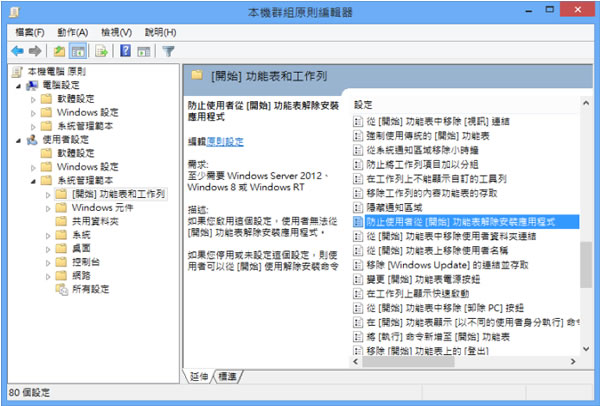
Task: Expand the 網路 tree node
Action: 48,277
